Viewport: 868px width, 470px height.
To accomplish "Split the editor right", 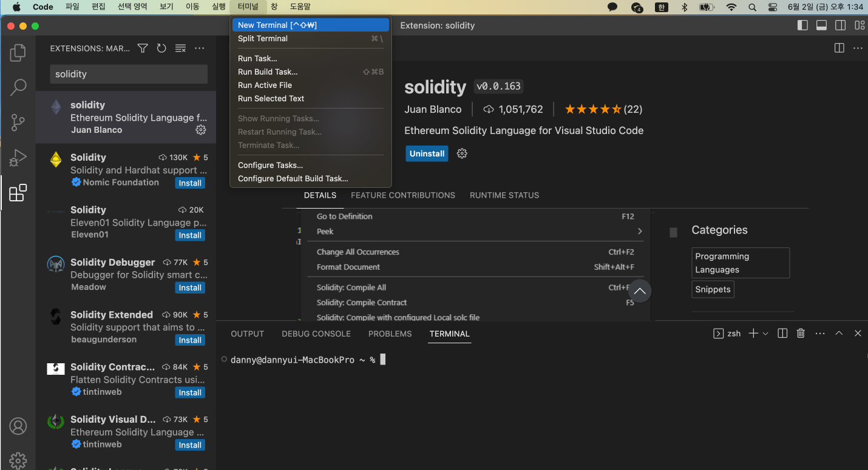I will [x=839, y=48].
